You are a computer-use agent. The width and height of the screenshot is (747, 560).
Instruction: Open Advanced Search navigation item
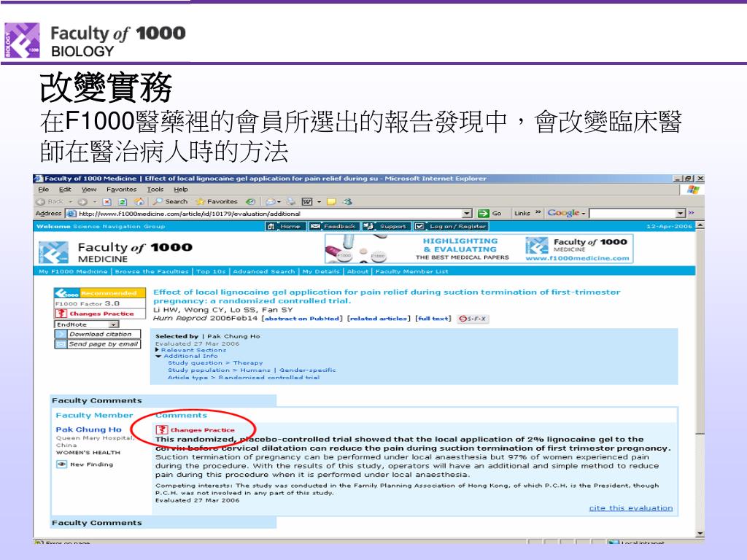click(x=264, y=271)
